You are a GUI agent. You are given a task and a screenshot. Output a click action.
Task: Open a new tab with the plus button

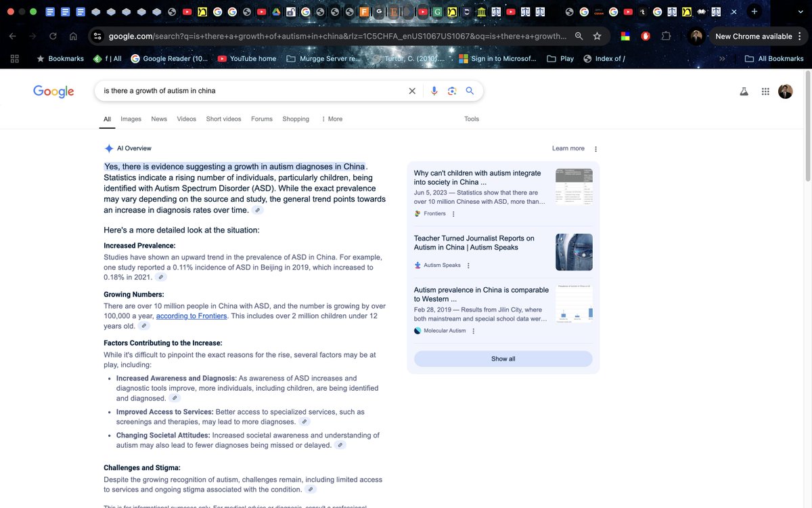pyautogui.click(x=754, y=12)
